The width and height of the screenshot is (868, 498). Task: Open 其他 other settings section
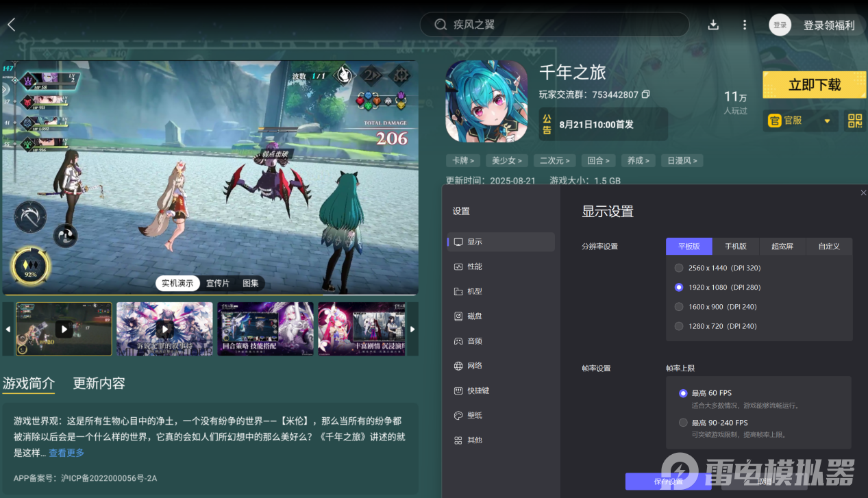(501, 440)
